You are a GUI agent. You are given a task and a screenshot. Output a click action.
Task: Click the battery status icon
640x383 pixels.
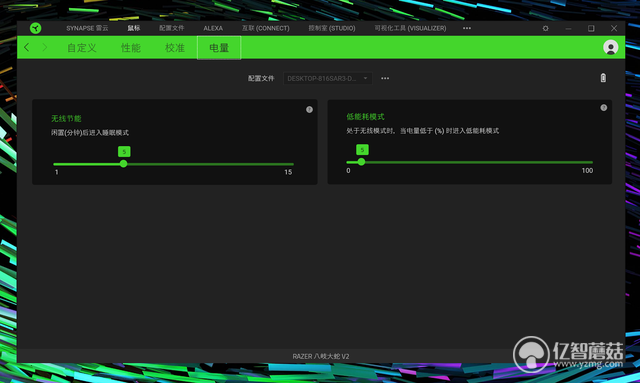point(603,78)
